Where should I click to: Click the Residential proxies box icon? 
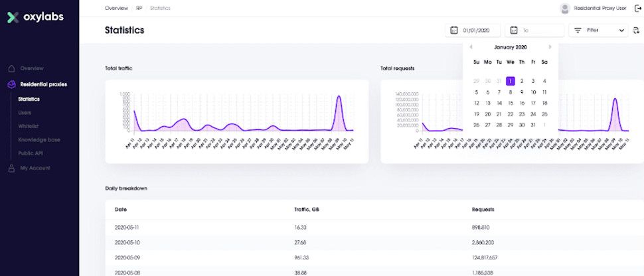(x=12, y=84)
